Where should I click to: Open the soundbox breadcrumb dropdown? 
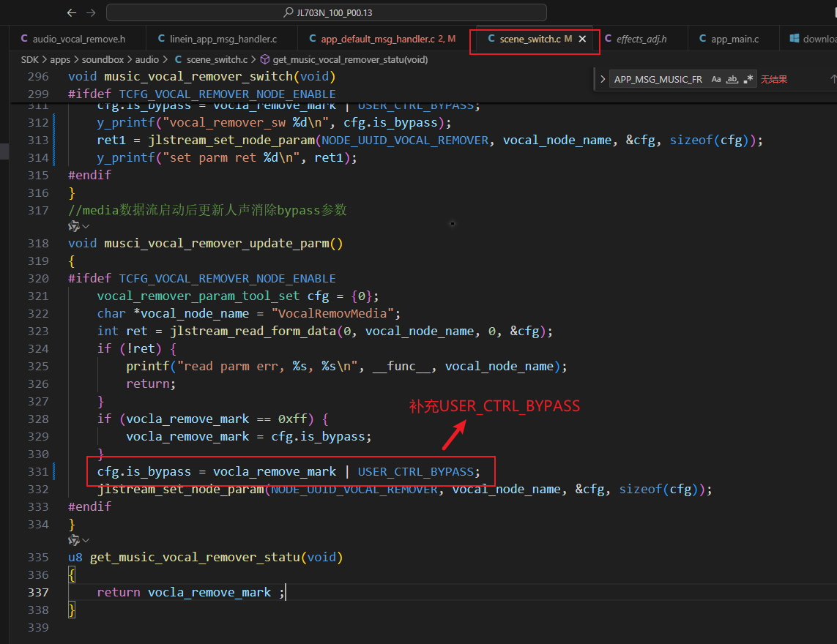click(103, 60)
